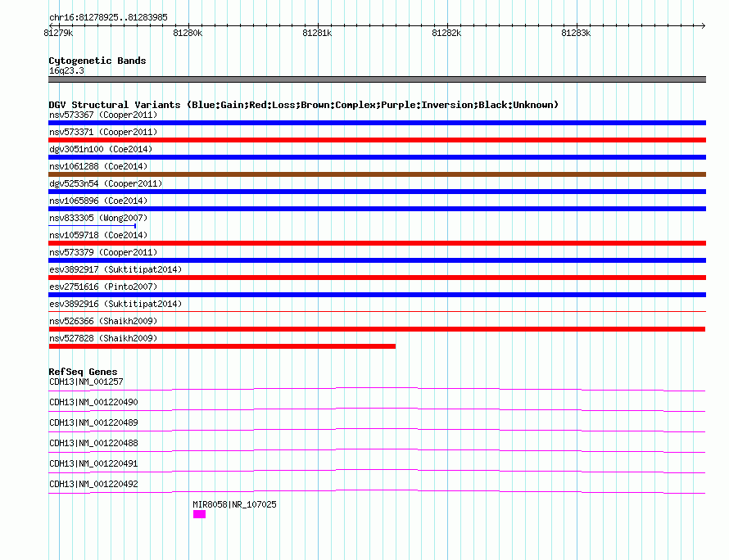Click the DGV Structural Variants track title
This screenshot has height=560, width=729.
pyautogui.click(x=304, y=105)
